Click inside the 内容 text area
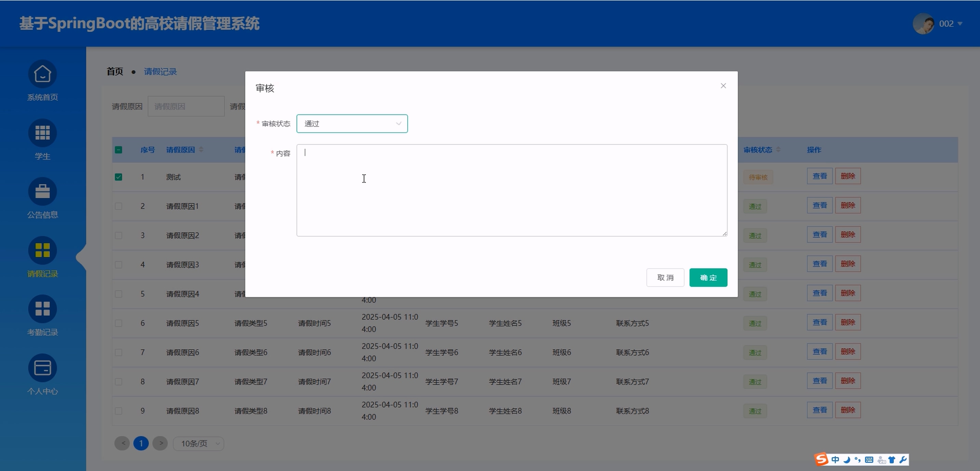 point(512,190)
